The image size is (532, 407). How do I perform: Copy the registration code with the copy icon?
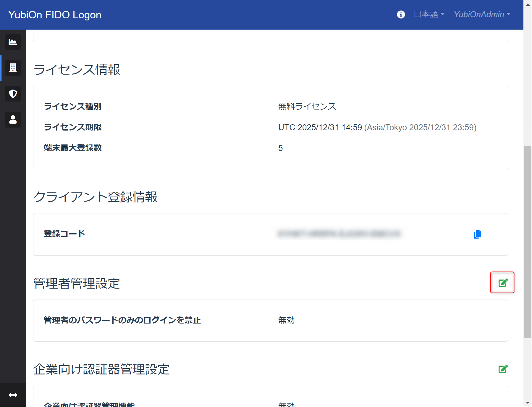coord(477,234)
